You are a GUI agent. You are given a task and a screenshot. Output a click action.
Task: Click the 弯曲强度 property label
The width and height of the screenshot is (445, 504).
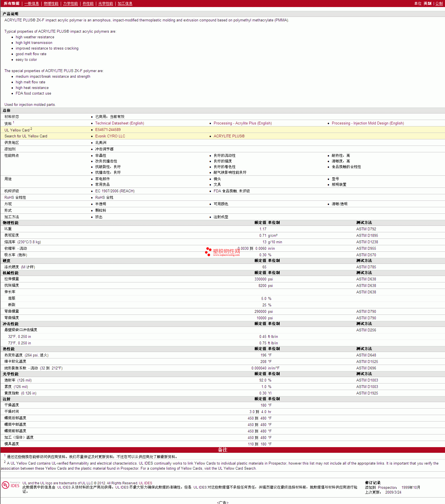[x=12, y=318]
